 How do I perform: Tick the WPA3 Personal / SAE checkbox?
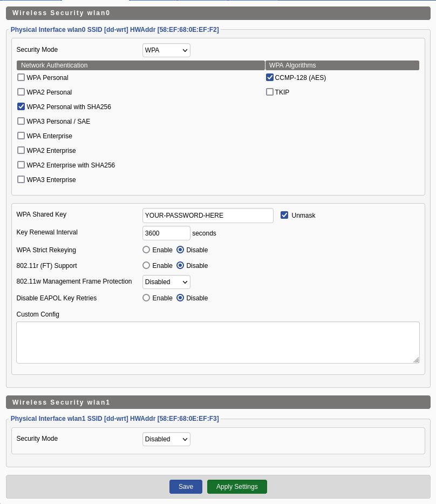click(x=21, y=121)
